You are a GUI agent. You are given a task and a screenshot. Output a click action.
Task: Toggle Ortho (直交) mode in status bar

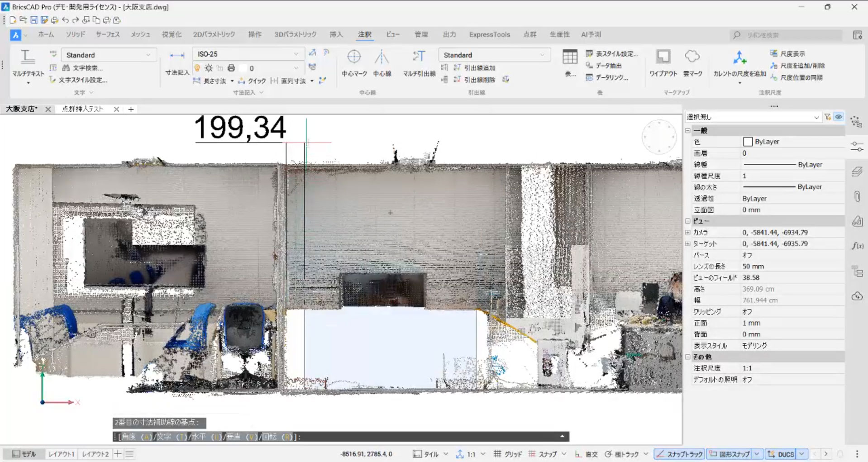[x=587, y=454]
